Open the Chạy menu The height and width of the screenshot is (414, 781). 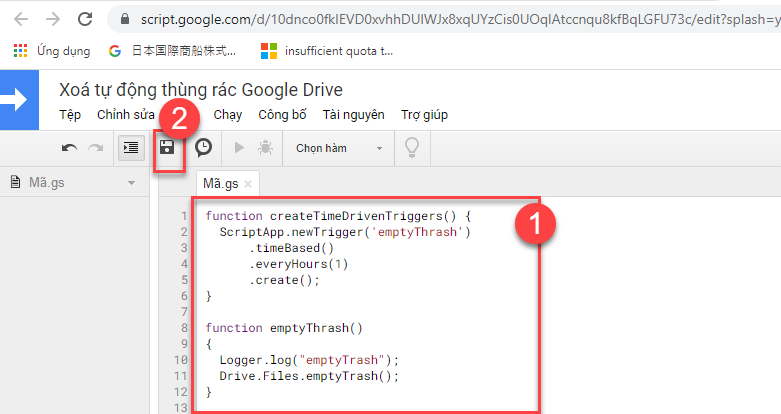(x=228, y=115)
